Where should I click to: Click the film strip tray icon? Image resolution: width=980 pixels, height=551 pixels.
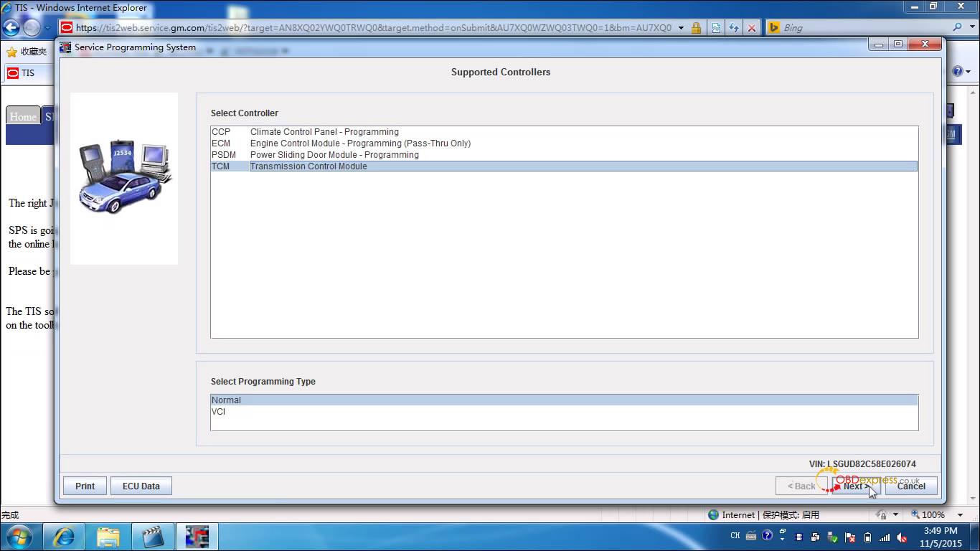[798, 537]
